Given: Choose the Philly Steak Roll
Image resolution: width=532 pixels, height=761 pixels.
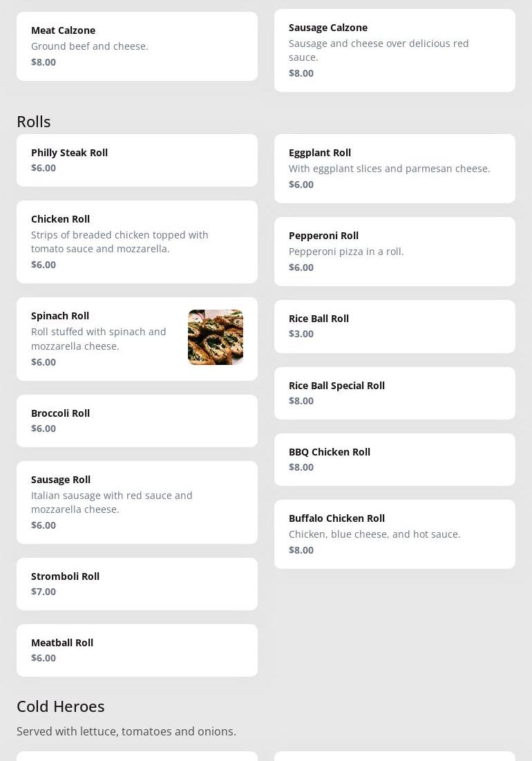Looking at the screenshot, I should click(x=137, y=160).
